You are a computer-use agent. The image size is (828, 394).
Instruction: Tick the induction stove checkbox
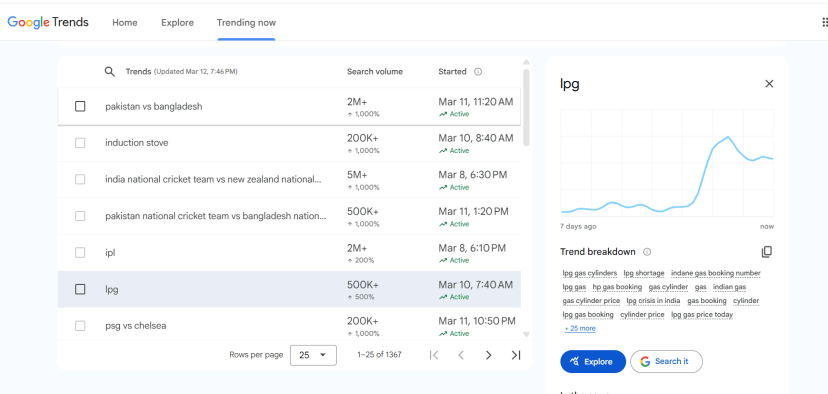(x=80, y=143)
